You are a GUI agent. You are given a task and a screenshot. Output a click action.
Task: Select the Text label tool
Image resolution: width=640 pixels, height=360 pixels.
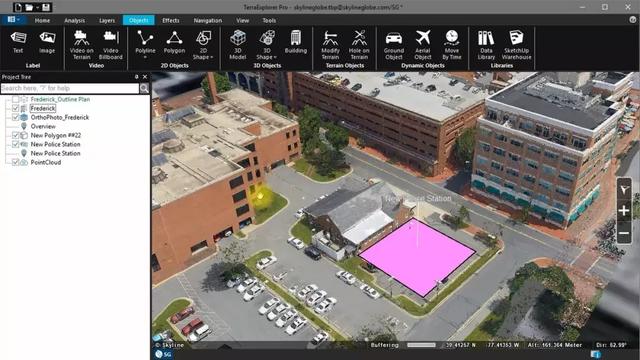pyautogui.click(x=18, y=42)
